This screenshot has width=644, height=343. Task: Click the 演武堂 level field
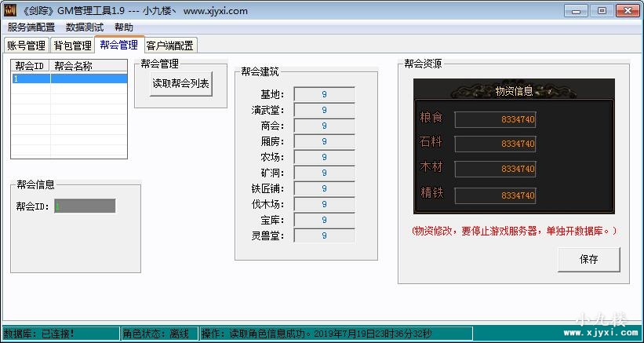tap(324, 110)
